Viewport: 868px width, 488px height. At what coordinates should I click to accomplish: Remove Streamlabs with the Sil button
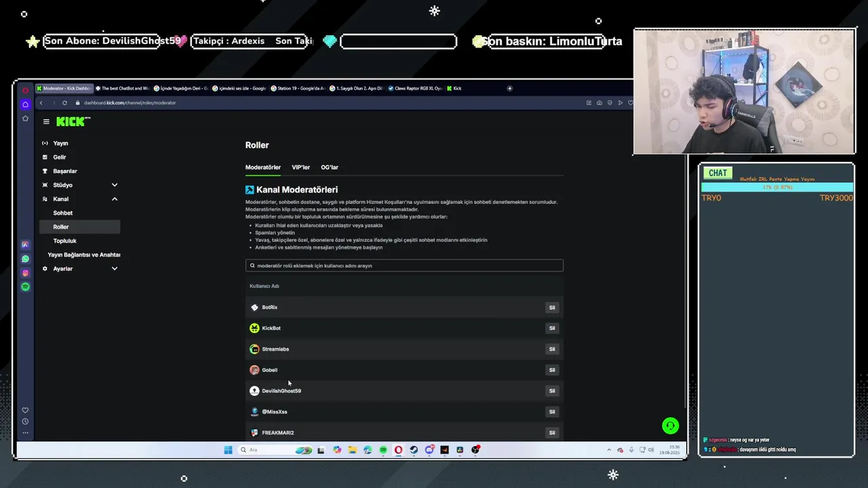tap(552, 349)
